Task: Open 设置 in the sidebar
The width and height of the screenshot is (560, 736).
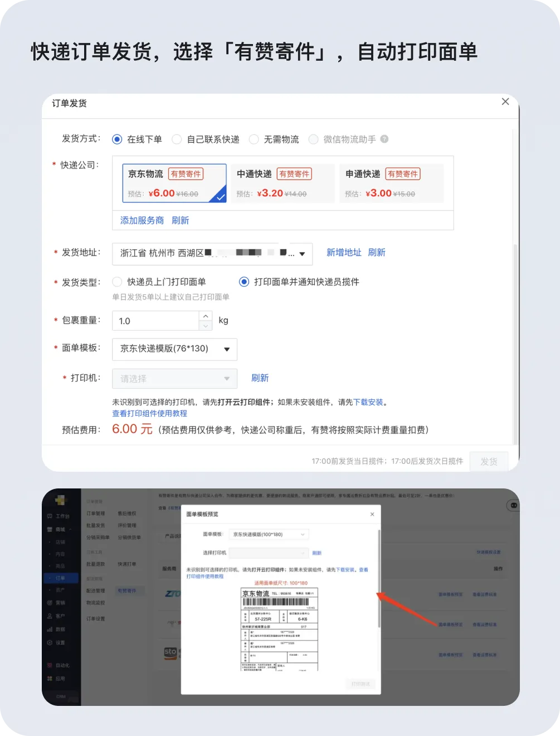Action: (57, 642)
